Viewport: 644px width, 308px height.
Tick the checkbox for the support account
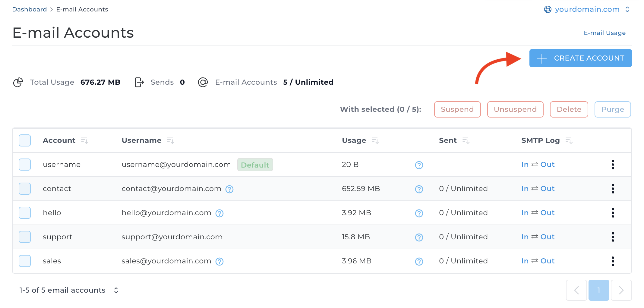[25, 237]
